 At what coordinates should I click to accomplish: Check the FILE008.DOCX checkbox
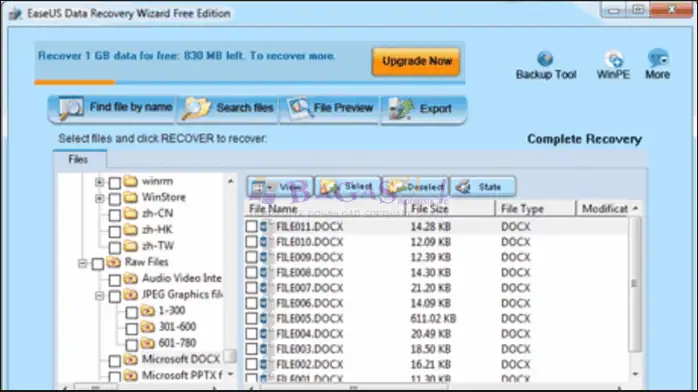(252, 272)
